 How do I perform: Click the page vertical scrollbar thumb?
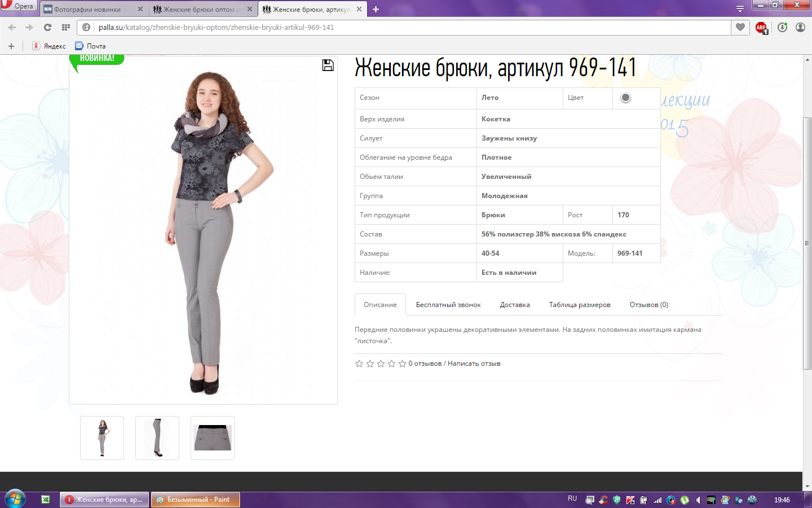pyautogui.click(x=807, y=244)
